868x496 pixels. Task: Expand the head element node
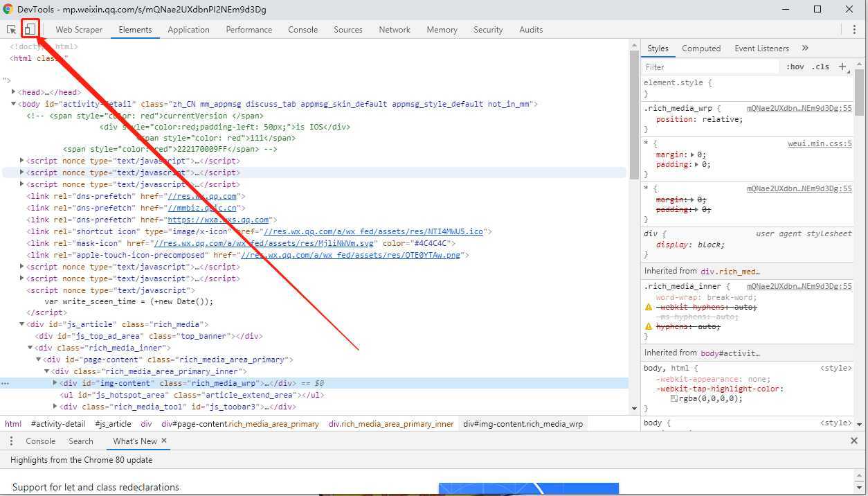point(14,92)
